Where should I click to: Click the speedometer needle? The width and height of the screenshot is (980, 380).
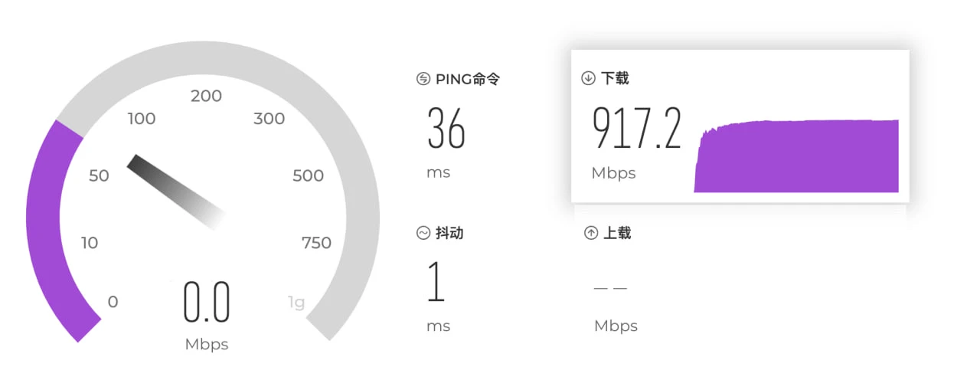click(175, 191)
